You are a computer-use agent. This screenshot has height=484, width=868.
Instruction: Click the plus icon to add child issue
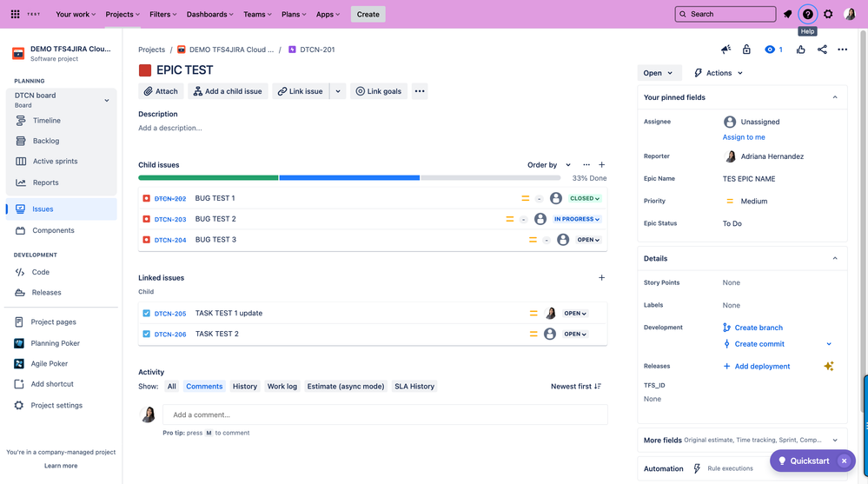pyautogui.click(x=602, y=164)
